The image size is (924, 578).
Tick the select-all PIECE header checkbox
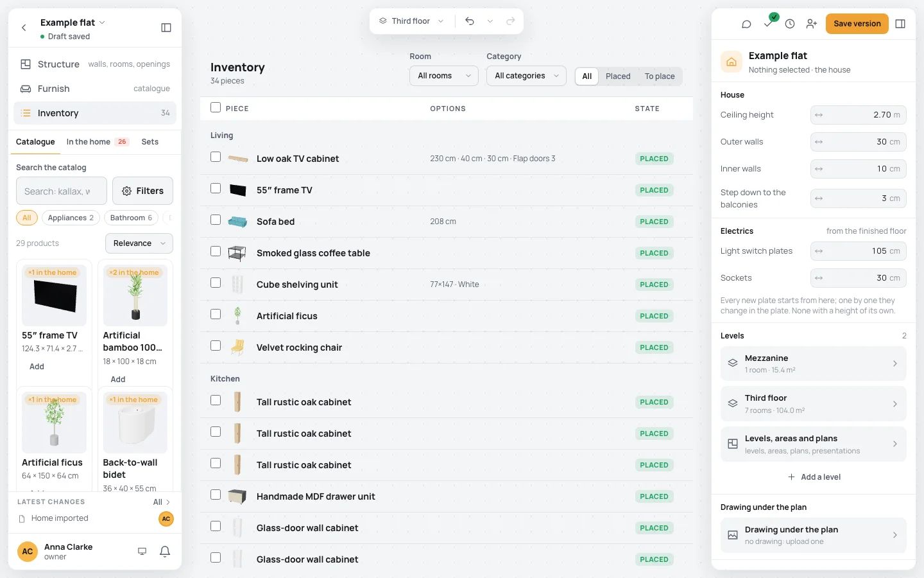tap(216, 108)
